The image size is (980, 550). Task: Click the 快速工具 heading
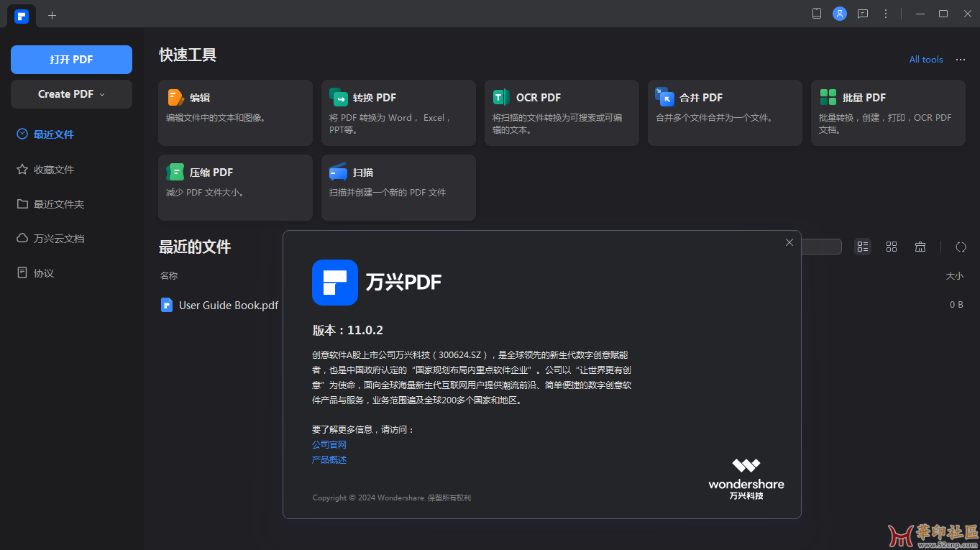click(x=188, y=55)
